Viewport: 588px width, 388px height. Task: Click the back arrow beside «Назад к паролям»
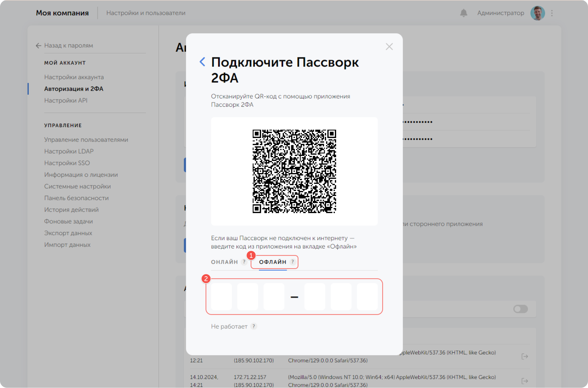(x=38, y=45)
